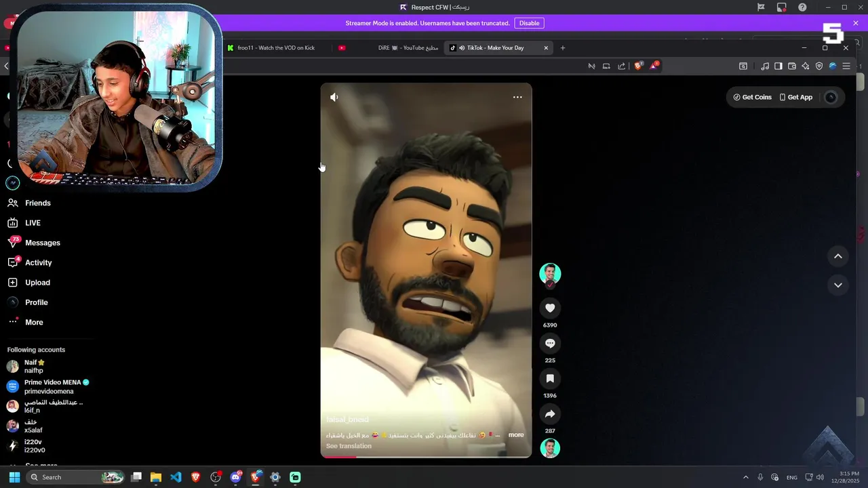
Task: Open the music note playlist icon
Action: click(x=765, y=66)
